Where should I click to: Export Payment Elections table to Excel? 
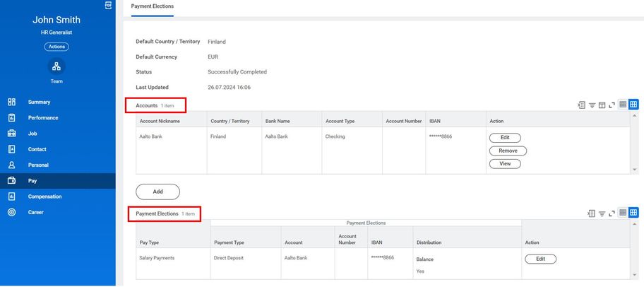click(592, 213)
